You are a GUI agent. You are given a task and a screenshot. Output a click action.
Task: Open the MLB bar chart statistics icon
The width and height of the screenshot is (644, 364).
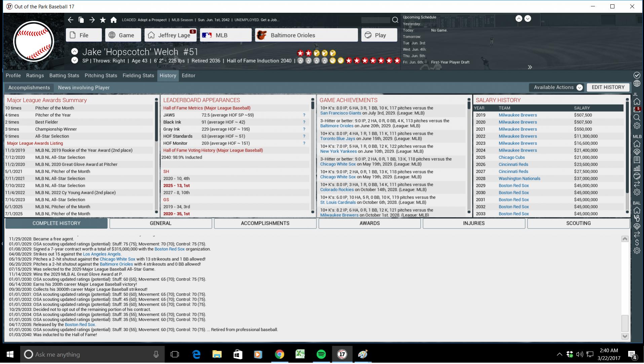coord(637,168)
